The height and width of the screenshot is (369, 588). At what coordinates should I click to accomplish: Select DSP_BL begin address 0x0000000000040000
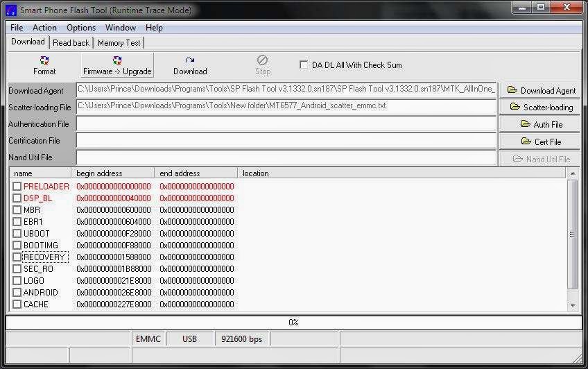point(114,198)
